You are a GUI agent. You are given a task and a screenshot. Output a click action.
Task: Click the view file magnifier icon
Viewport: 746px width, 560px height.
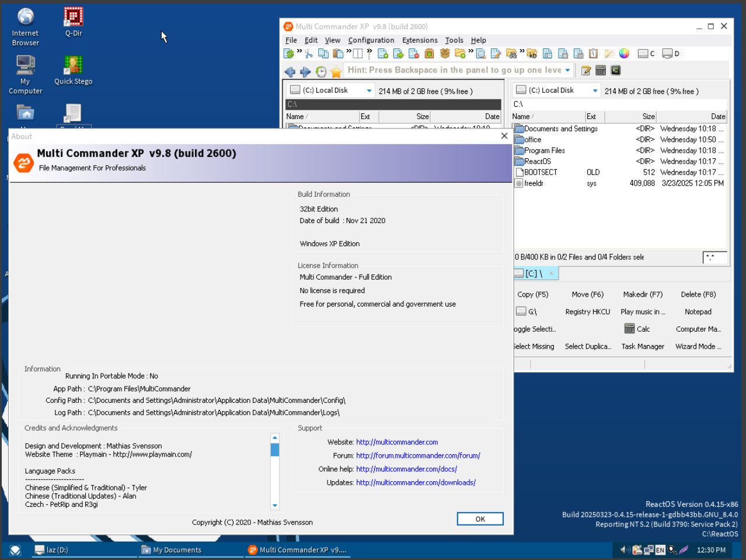(x=481, y=54)
